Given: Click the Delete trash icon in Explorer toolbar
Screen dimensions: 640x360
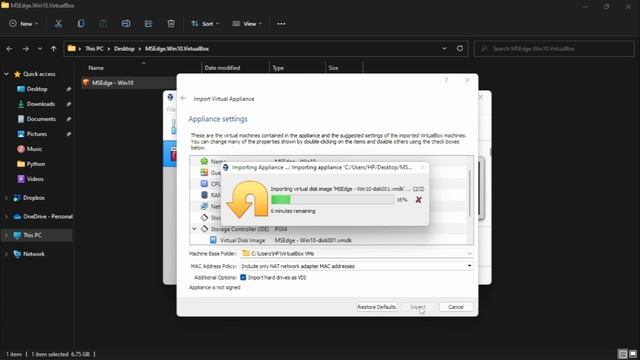Looking at the screenshot, I should tap(171, 24).
